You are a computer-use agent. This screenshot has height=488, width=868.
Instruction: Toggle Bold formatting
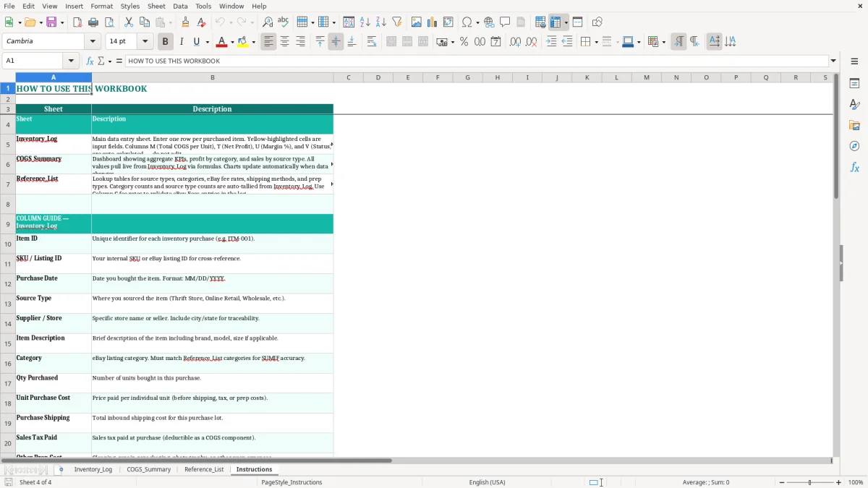tap(165, 42)
